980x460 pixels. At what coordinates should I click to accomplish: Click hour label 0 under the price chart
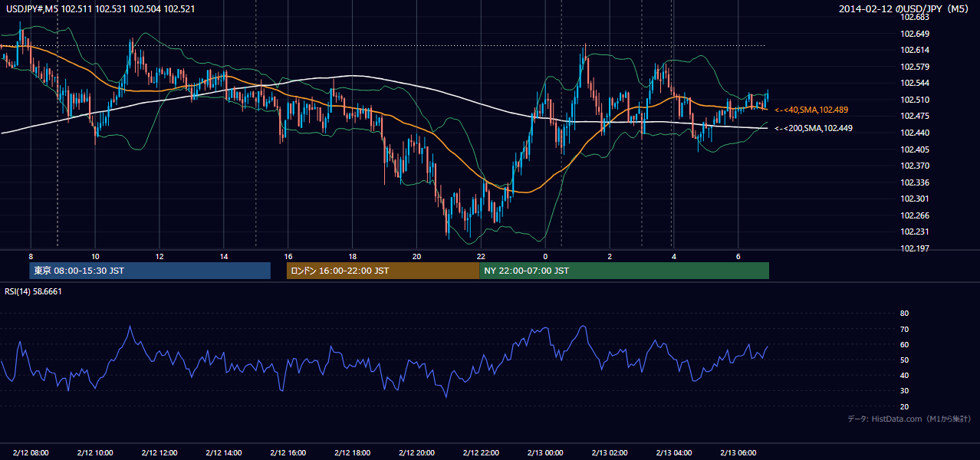tap(545, 256)
